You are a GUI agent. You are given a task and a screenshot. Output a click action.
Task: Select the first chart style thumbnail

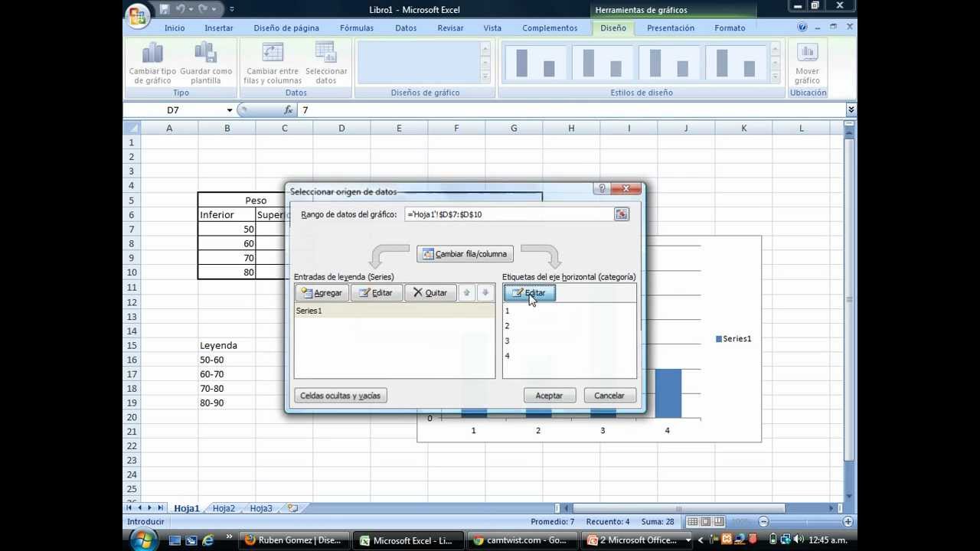click(535, 63)
